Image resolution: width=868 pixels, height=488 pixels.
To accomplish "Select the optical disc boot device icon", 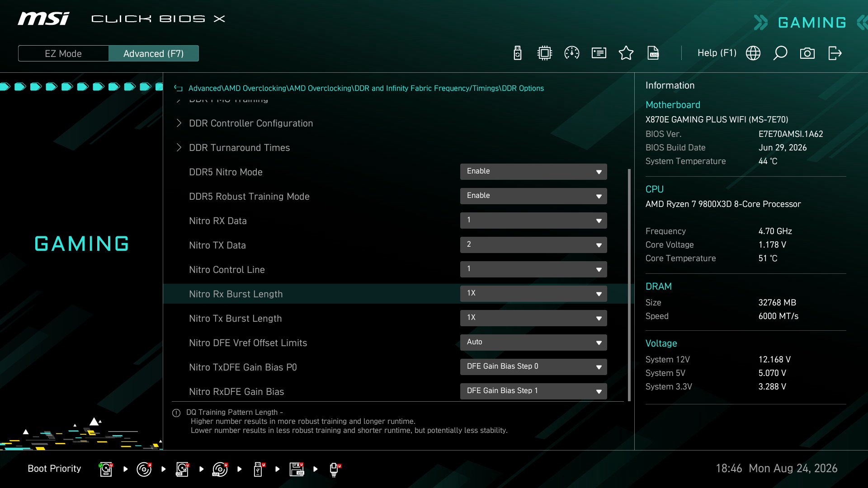I will pyautogui.click(x=144, y=469).
